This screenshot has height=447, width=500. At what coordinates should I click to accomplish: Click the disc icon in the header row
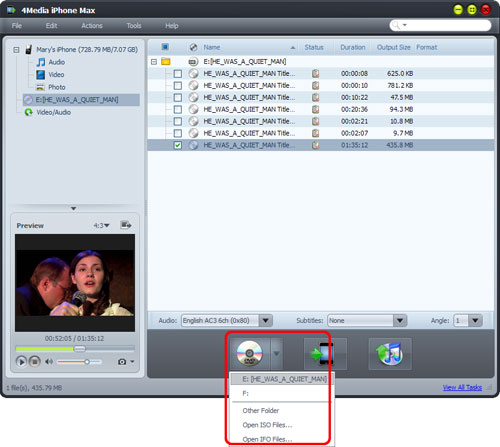[193, 47]
